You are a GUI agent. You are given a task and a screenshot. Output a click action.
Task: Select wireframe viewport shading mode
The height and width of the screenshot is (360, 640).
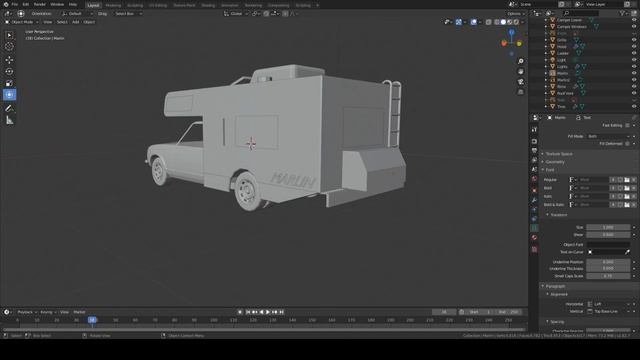pyautogui.click(x=496, y=22)
